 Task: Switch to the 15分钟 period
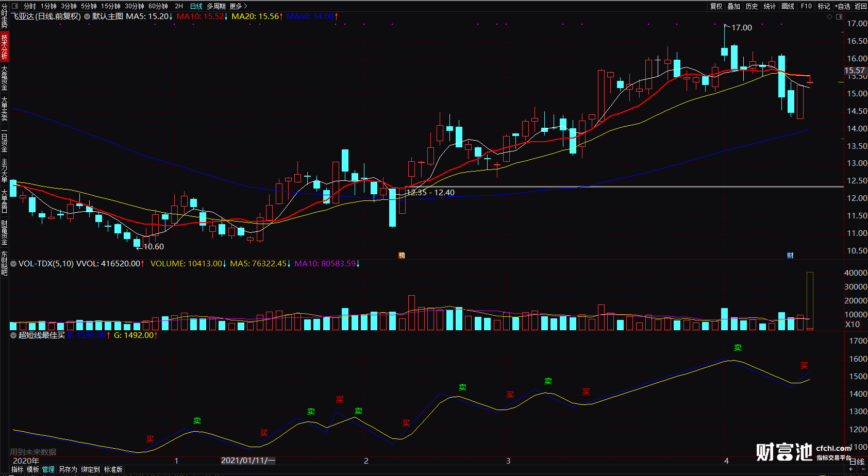pyautogui.click(x=110, y=6)
